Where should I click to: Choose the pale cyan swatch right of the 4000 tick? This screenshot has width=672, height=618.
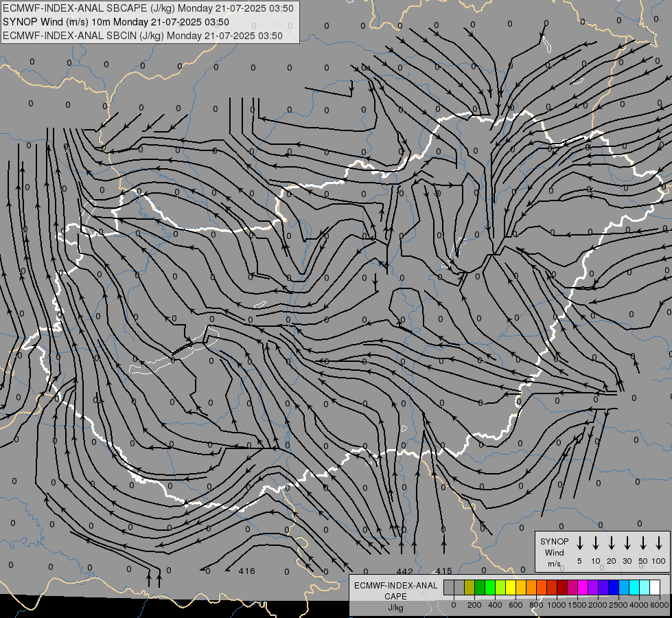click(645, 587)
